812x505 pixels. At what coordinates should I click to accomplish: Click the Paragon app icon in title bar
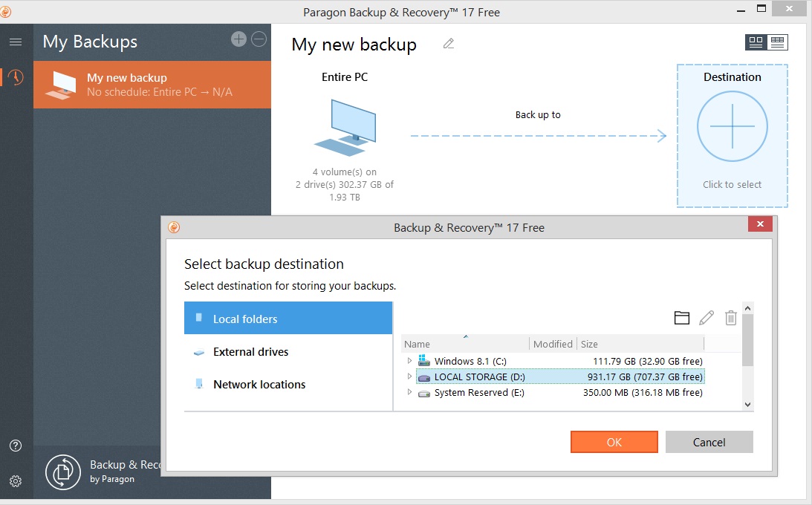point(5,11)
